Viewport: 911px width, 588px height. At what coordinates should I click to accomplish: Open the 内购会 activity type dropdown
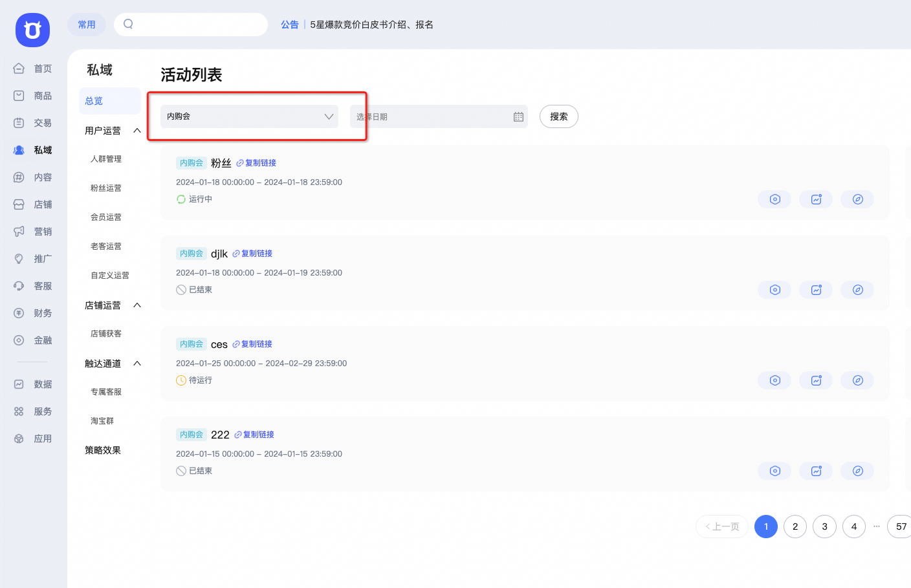pos(249,116)
